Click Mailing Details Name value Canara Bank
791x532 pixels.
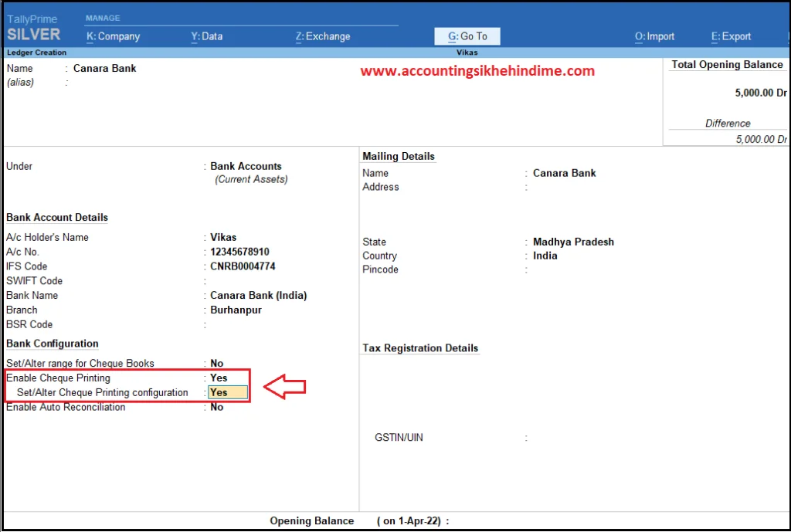coord(564,173)
